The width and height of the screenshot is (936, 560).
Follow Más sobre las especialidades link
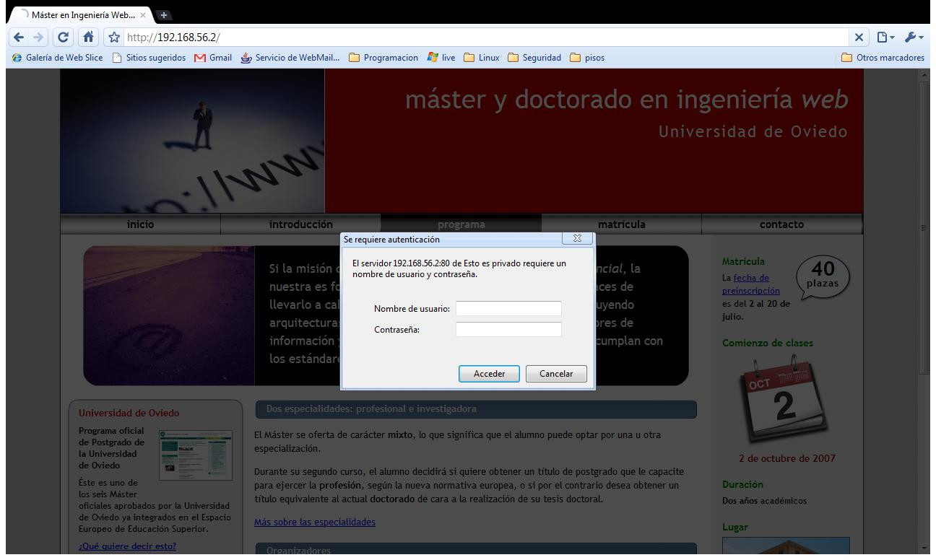click(315, 522)
